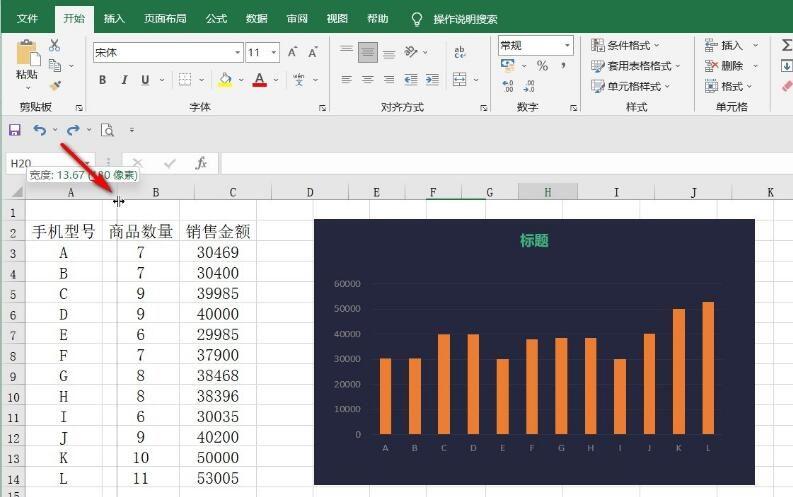The width and height of the screenshot is (793, 497).
Task: Open the 数据 ribbon tab
Action: pyautogui.click(x=256, y=19)
